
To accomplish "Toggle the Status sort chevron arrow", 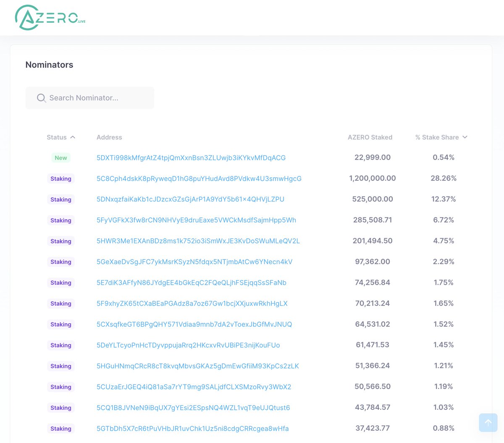I will click(x=73, y=137).
